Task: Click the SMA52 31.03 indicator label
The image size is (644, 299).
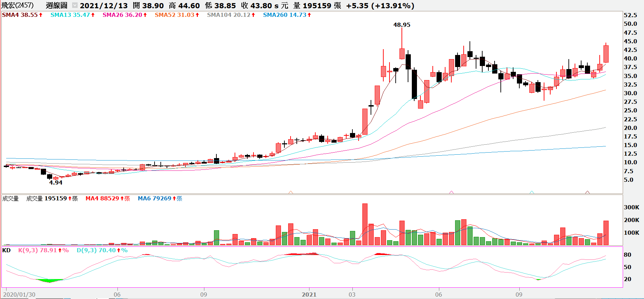Action: pyautogui.click(x=174, y=15)
